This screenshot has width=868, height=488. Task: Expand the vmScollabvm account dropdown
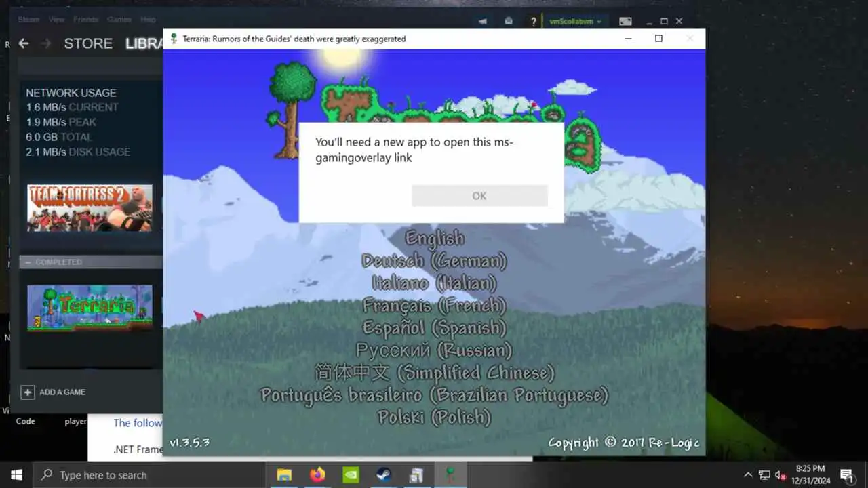(576, 21)
